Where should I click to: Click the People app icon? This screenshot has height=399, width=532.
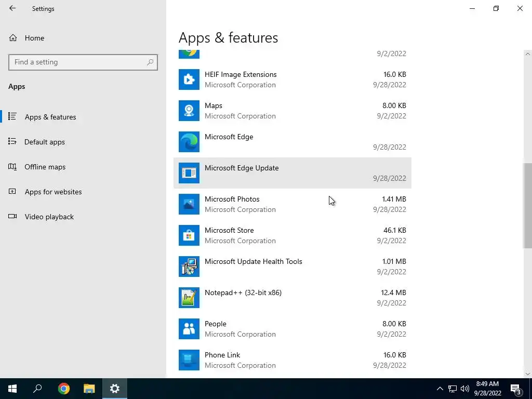[189, 329]
